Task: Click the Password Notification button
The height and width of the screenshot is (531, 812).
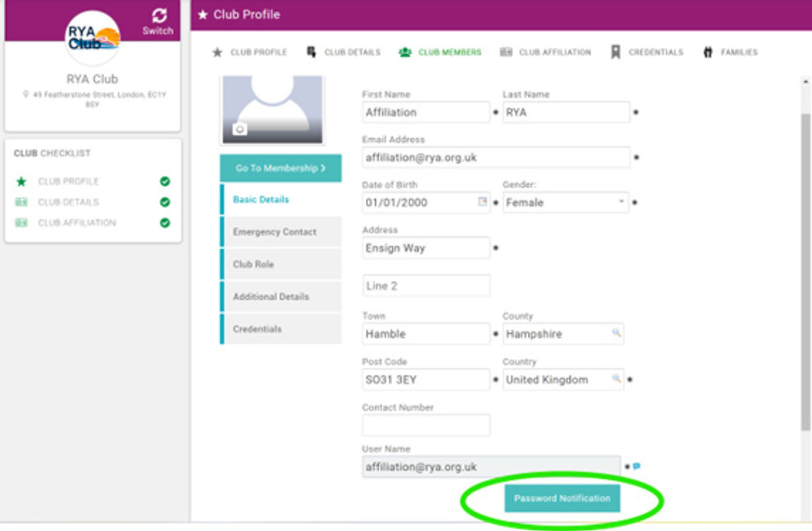Action: (562, 498)
